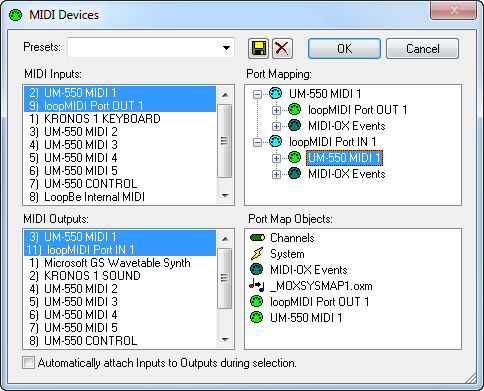Click the loopMIDI Port OUT 1 icon in Port Map Objects
The width and height of the screenshot is (484, 391).
coord(256,301)
